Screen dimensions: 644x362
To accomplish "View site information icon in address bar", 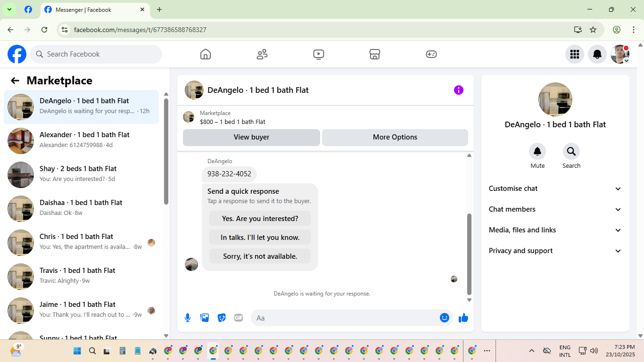I will [65, 30].
